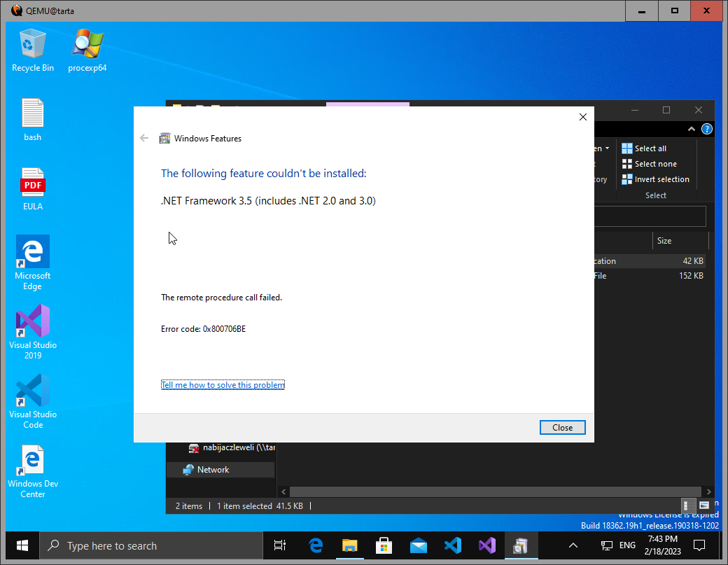728x565 pixels.
Task: Open Mail app in the taskbar
Action: coord(418,545)
